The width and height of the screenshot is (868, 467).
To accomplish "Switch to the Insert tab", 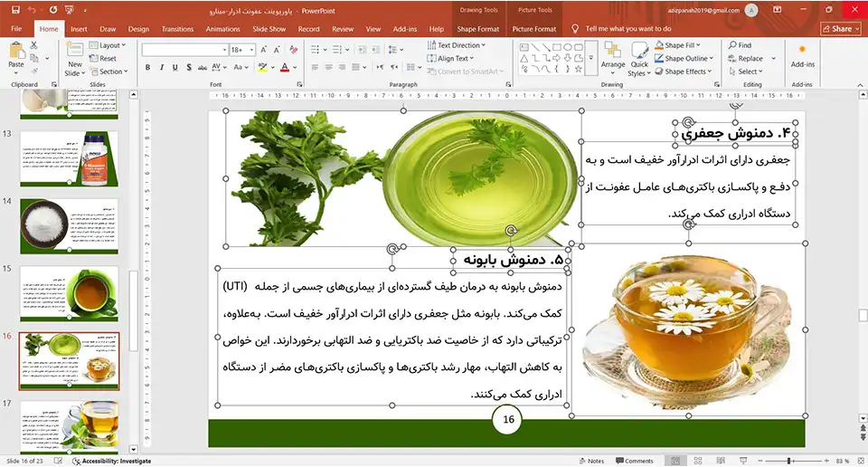I will coord(79,29).
